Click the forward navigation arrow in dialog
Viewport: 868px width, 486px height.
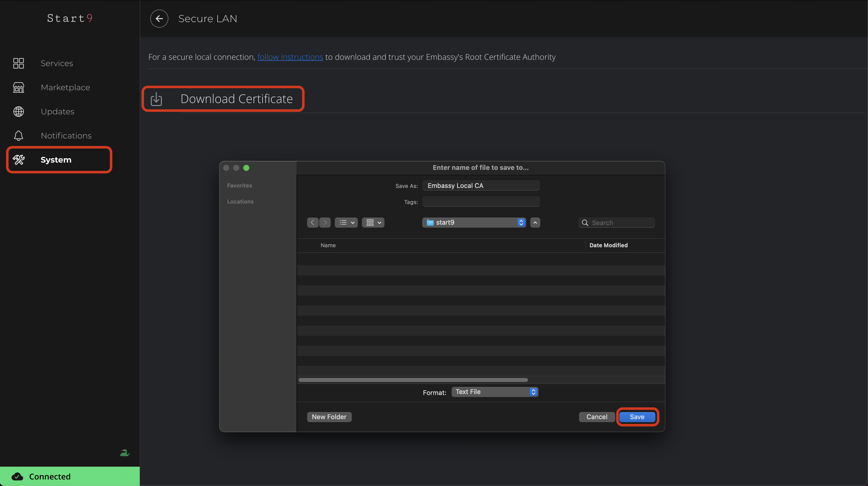[x=325, y=222]
